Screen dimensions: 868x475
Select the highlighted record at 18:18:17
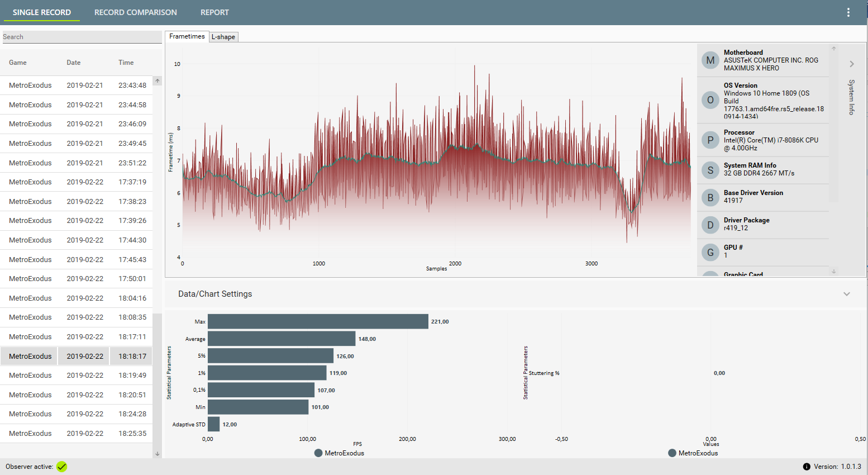[77, 357]
